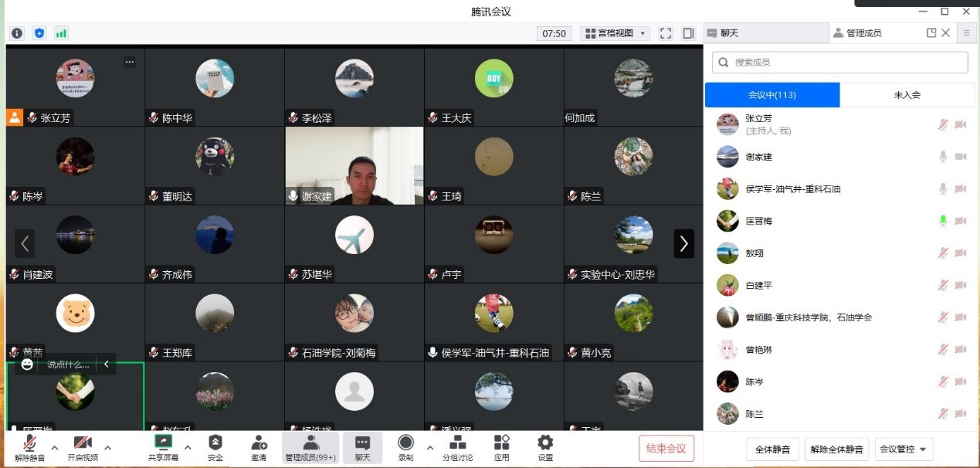980x468 pixels.
Task: Toggle the side panel layout icon
Action: coord(689,33)
